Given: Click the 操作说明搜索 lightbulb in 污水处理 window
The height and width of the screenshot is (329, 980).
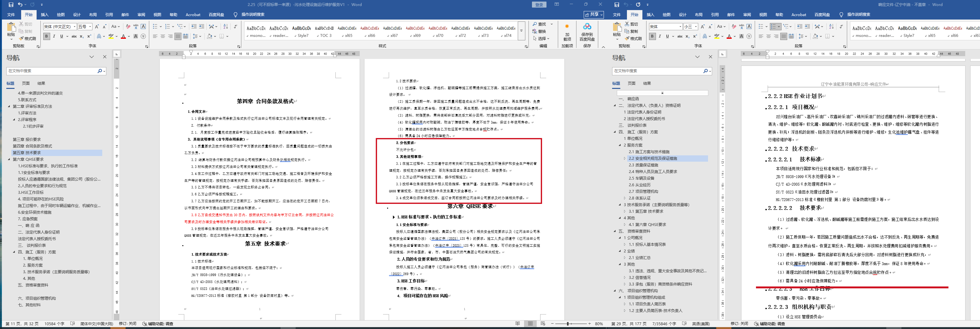Looking at the screenshot, I should point(235,14).
